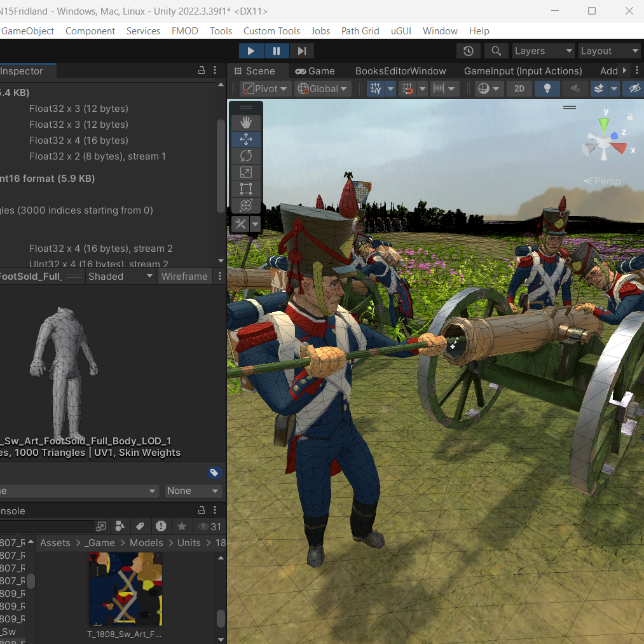The width and height of the screenshot is (644, 644).
Task: Switch to the GameInput (Input Actions) tab
Action: pos(523,71)
